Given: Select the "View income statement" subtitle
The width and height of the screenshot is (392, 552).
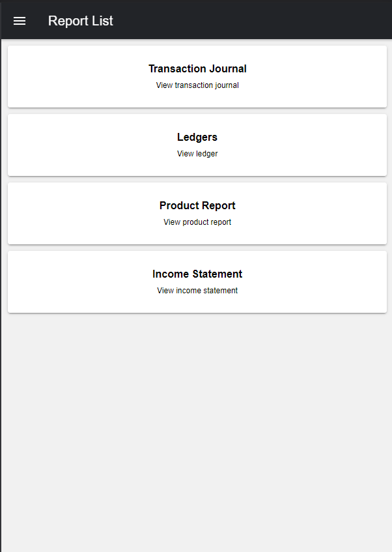Looking at the screenshot, I should 197,291.
